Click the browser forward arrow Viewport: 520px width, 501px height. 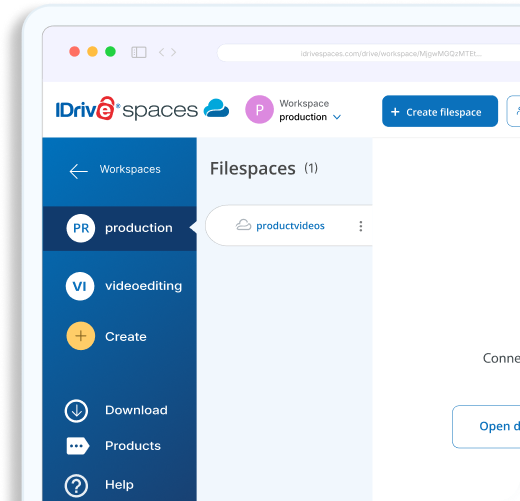pyautogui.click(x=173, y=52)
